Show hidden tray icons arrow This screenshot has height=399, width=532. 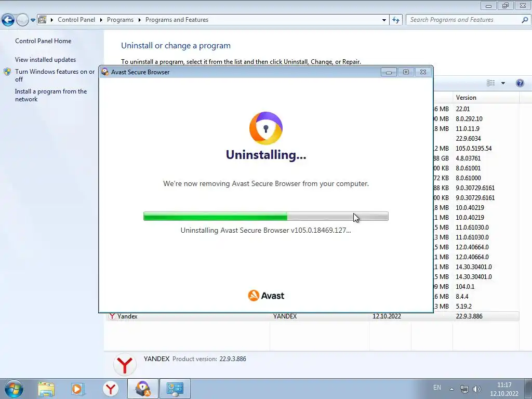click(451, 389)
